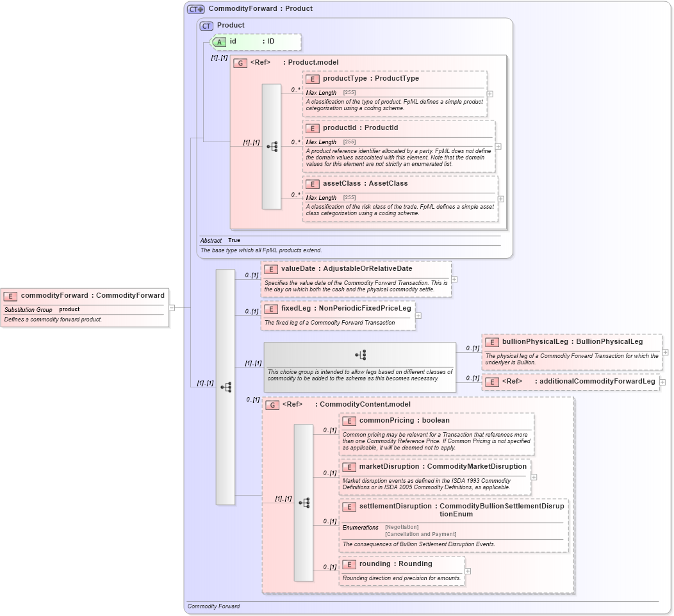Image resolution: width=674 pixels, height=616 pixels.
Task: Click the CommodityContent.model group reference title
Action: (x=365, y=405)
